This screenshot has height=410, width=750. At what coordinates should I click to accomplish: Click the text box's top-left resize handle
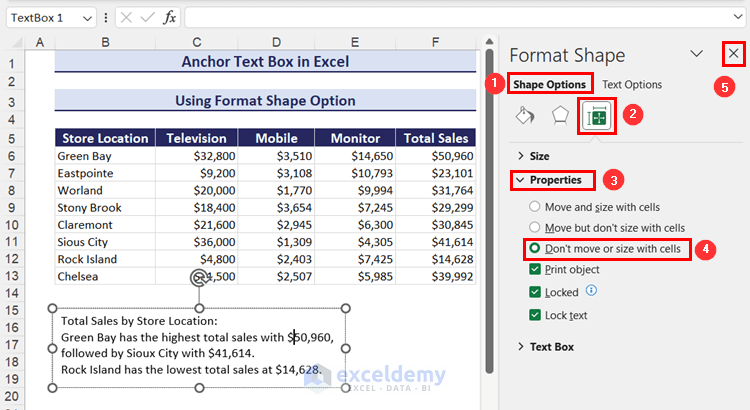click(53, 309)
